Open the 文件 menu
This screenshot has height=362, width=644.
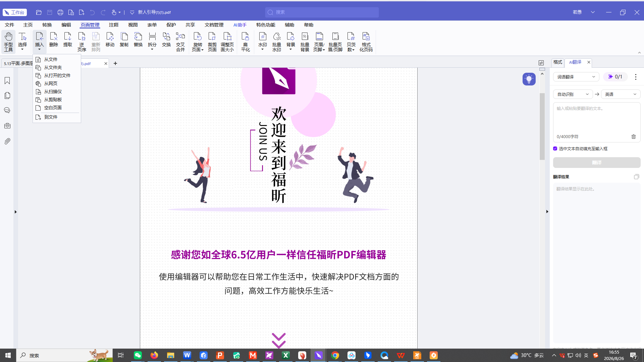pyautogui.click(x=9, y=25)
